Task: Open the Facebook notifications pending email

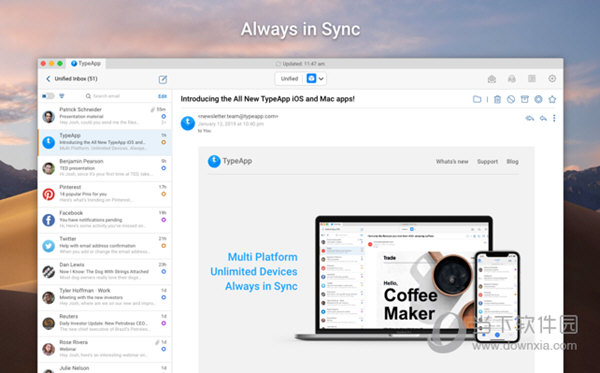Action: pyautogui.click(x=105, y=220)
